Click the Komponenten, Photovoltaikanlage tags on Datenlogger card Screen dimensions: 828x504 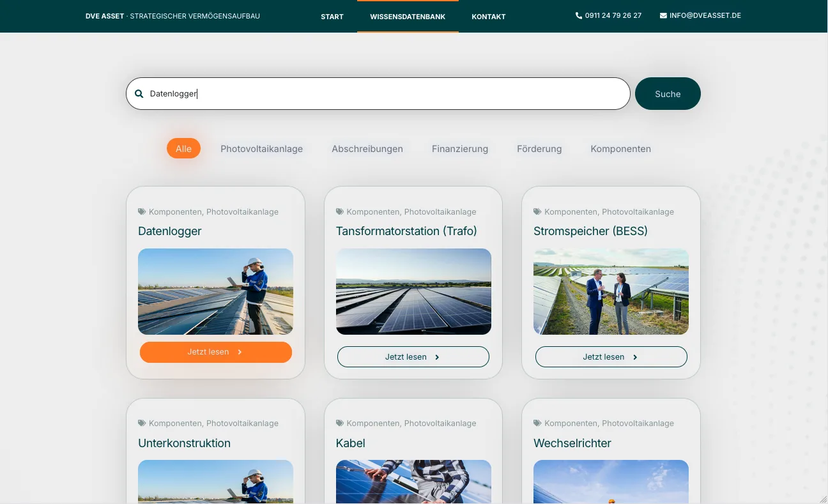(213, 212)
